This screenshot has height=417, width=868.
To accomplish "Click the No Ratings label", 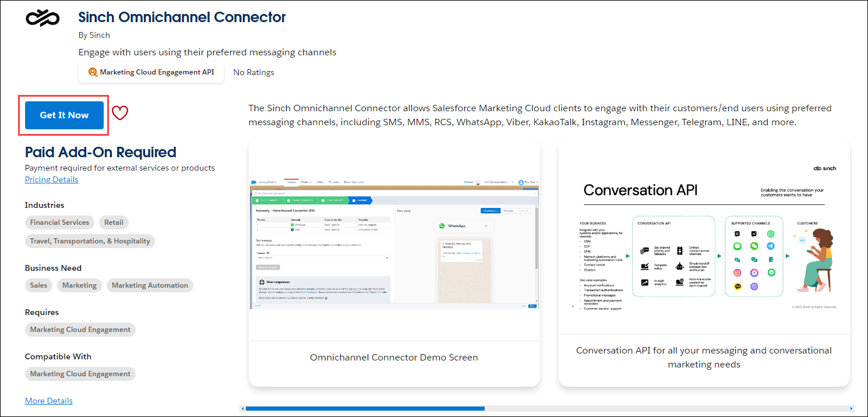I will pos(253,72).
